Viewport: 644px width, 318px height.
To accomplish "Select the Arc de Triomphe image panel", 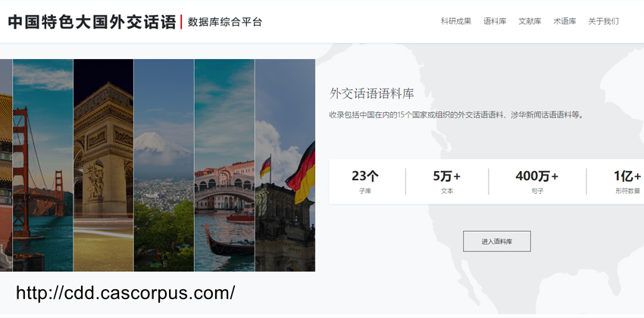I will click(104, 165).
